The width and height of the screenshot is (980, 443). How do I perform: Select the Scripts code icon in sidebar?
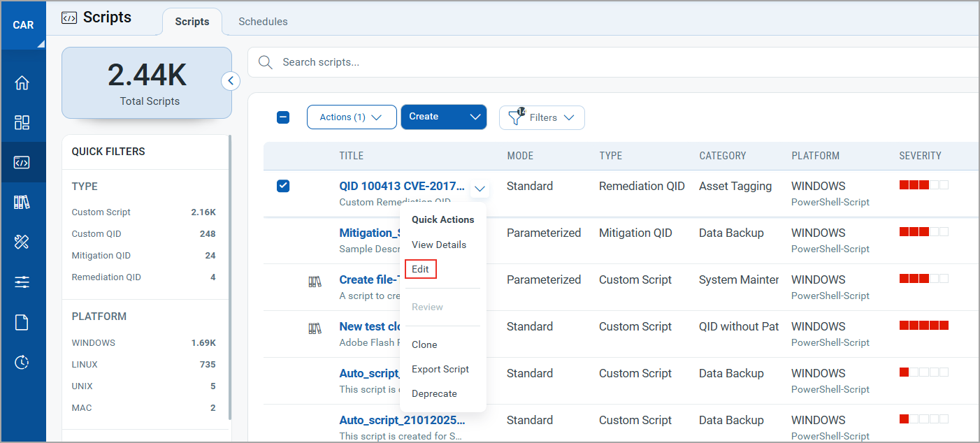(22, 162)
